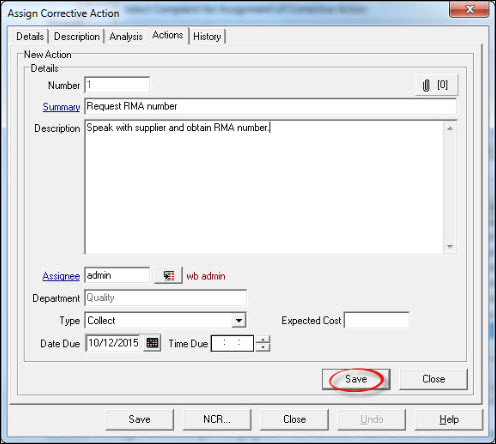Click the Time Due input field
Screen dimensions: 496x444
(x=232, y=343)
